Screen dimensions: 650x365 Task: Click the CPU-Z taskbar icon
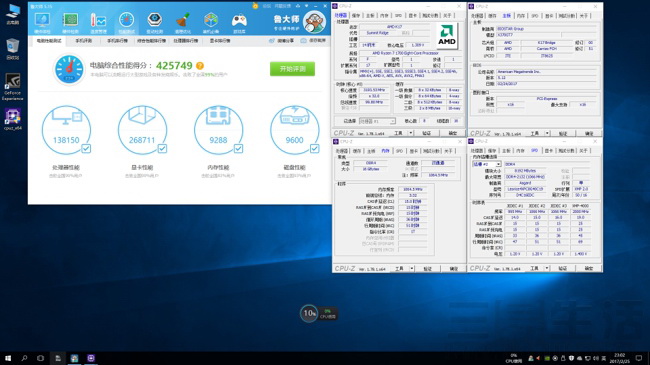tap(91, 358)
